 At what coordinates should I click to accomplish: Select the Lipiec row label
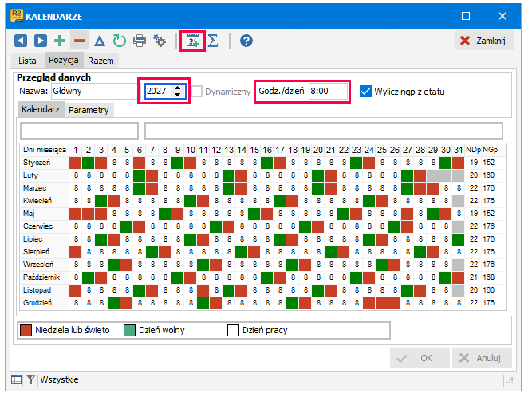click(45, 239)
